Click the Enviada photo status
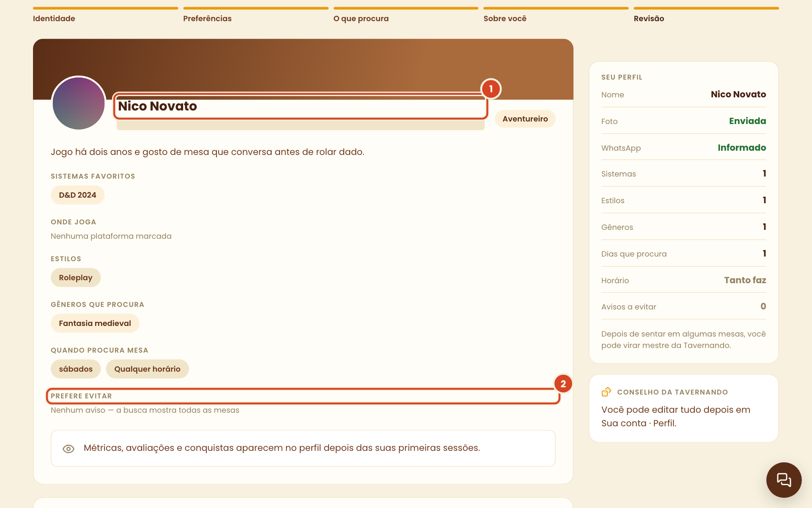The width and height of the screenshot is (812, 508). point(747,121)
